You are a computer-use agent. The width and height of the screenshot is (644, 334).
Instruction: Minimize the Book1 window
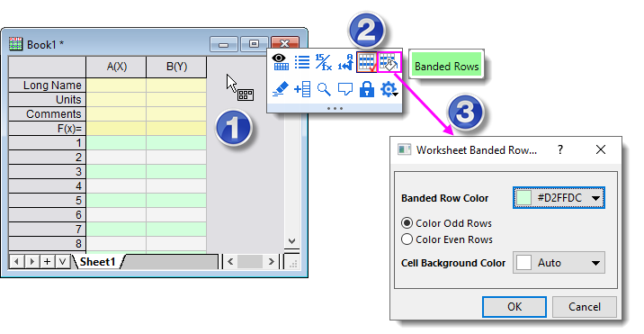(x=224, y=44)
